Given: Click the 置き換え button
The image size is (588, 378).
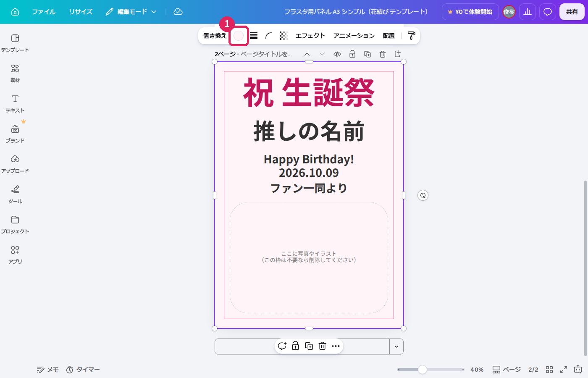Looking at the screenshot, I should (215, 36).
